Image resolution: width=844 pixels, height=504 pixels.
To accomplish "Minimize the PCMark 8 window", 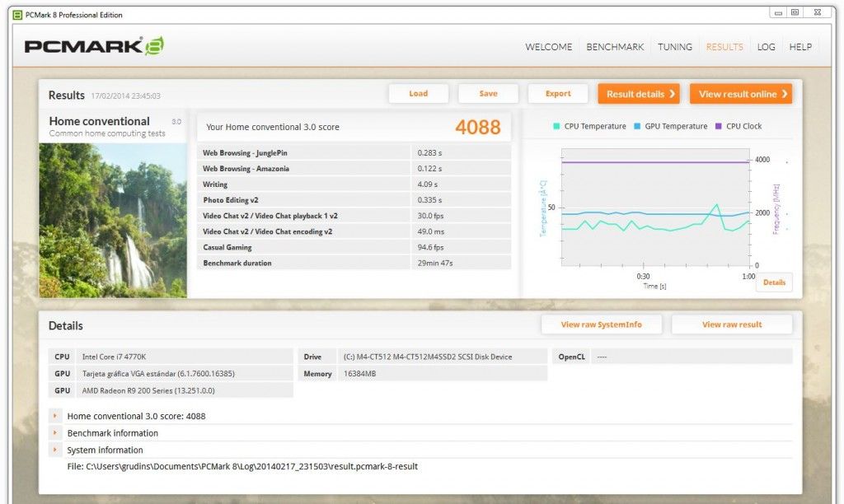I will [x=778, y=12].
